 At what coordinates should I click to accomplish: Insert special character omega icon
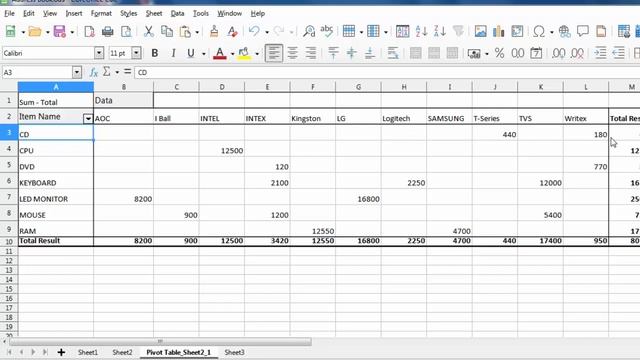[x=539, y=31]
